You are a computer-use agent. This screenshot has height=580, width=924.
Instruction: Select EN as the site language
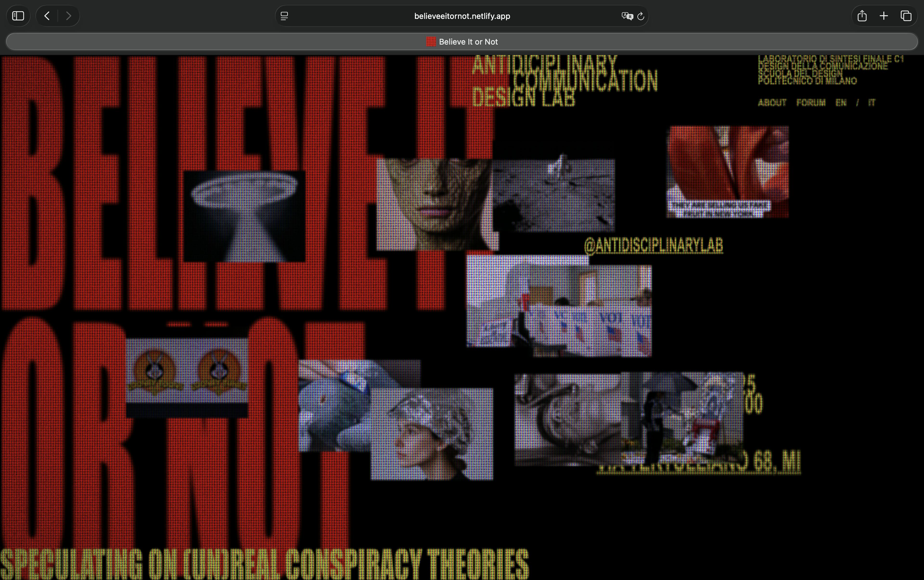(x=841, y=103)
